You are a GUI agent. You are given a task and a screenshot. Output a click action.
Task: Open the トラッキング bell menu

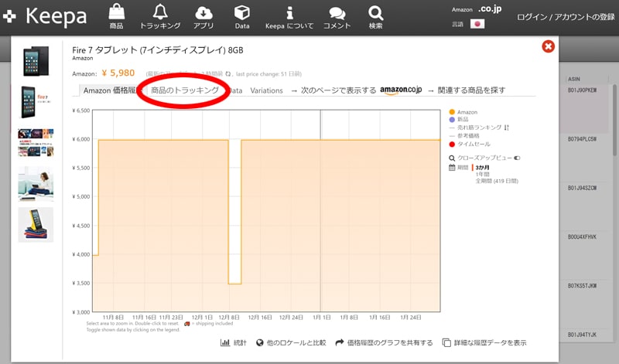click(x=160, y=16)
